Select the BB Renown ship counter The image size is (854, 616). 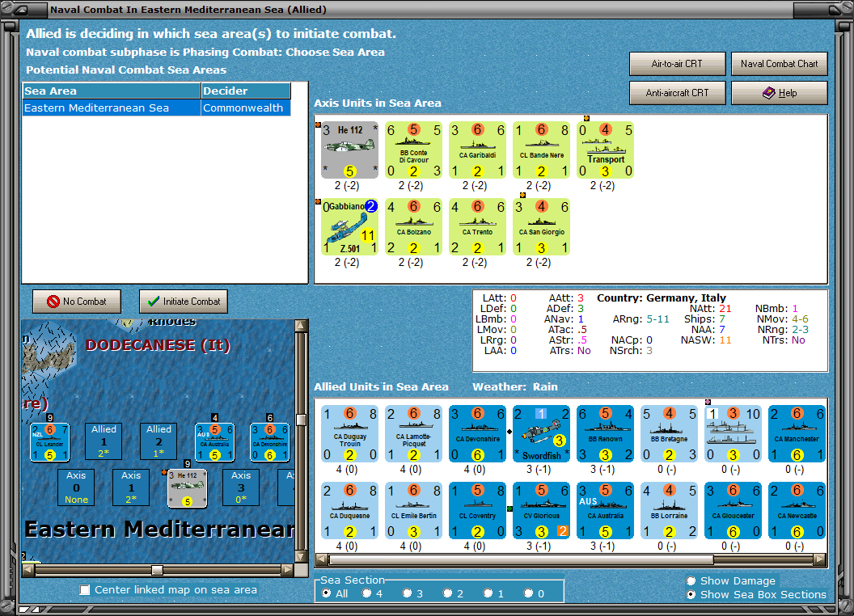(x=605, y=433)
